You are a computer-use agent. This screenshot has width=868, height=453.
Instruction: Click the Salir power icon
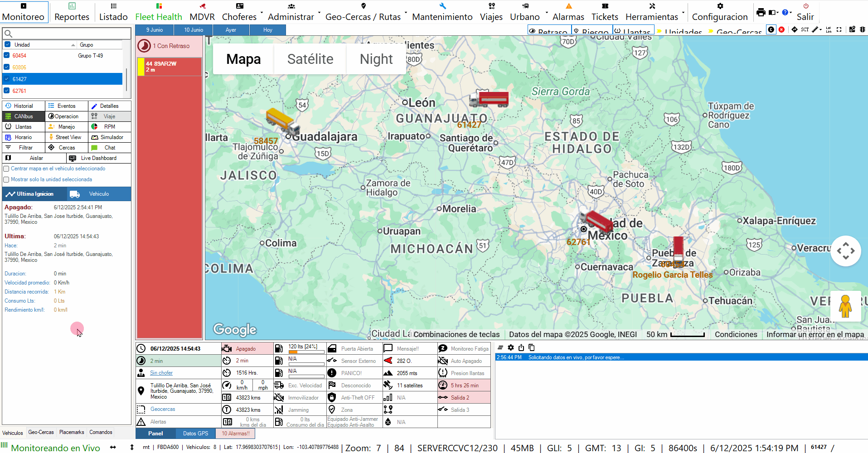(805, 6)
